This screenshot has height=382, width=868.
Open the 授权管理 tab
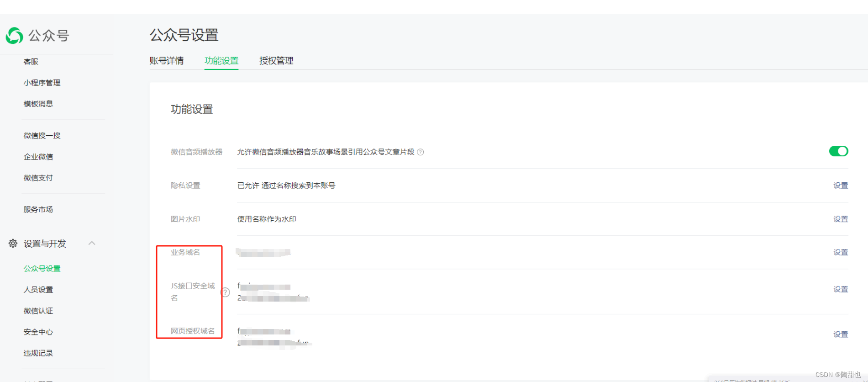coord(276,61)
